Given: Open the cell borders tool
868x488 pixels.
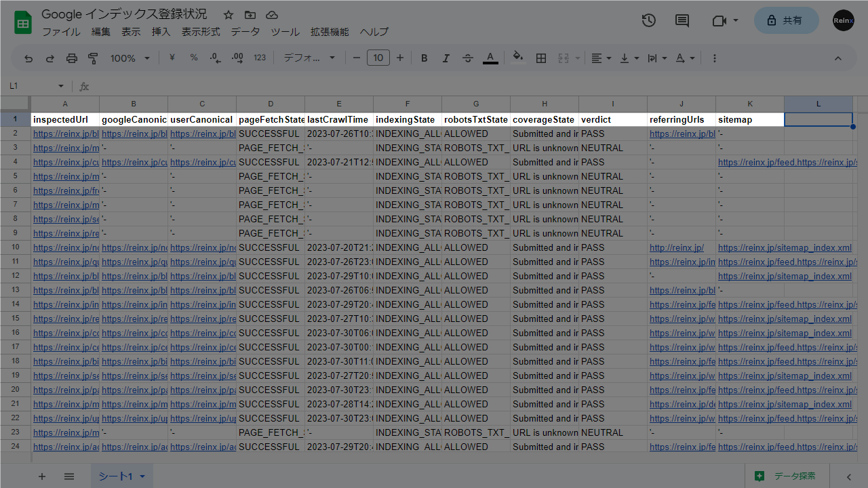Looking at the screenshot, I should pyautogui.click(x=541, y=58).
